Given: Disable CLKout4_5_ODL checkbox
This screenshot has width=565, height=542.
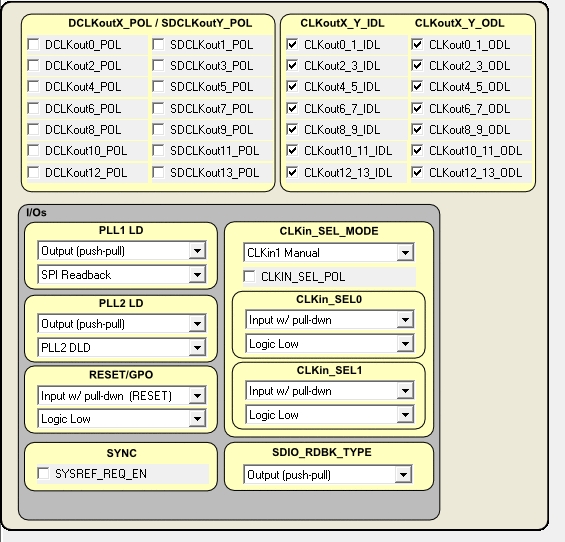Looking at the screenshot, I should point(417,86).
